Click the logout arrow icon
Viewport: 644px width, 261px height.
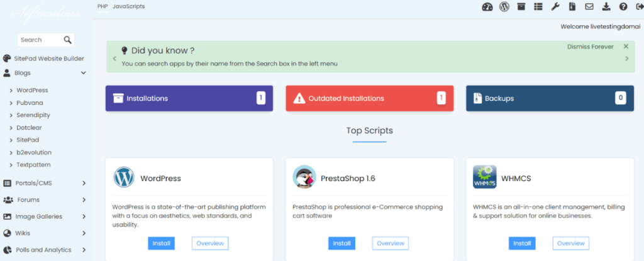point(639,6)
